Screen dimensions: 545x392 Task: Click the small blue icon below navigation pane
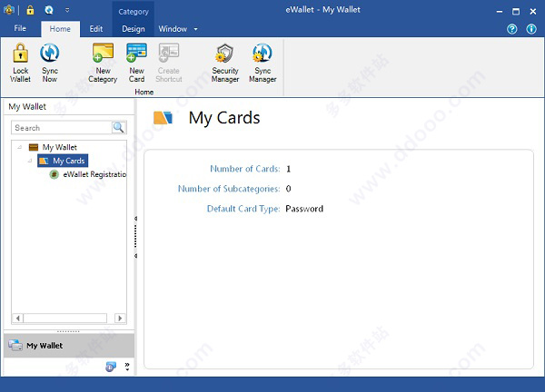click(x=111, y=367)
